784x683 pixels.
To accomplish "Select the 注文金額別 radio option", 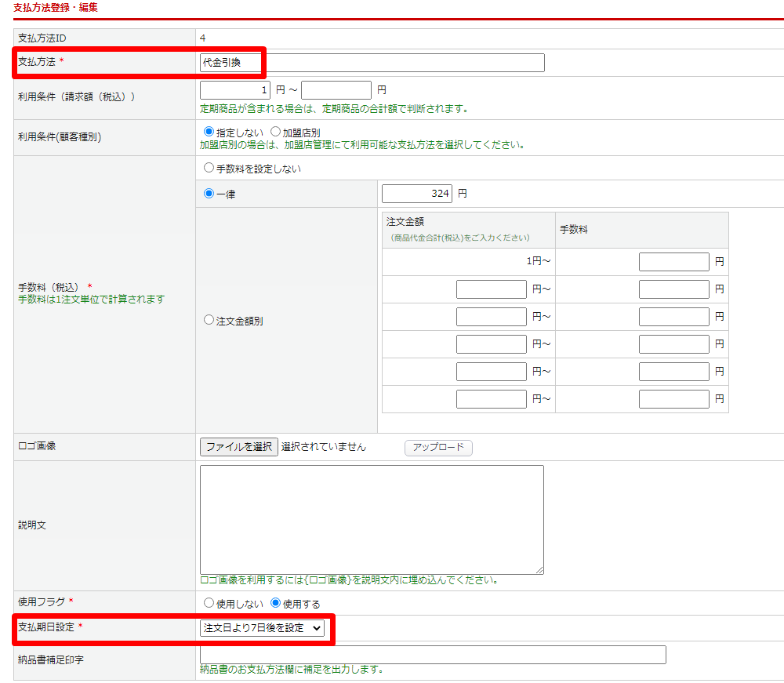I will [x=209, y=321].
